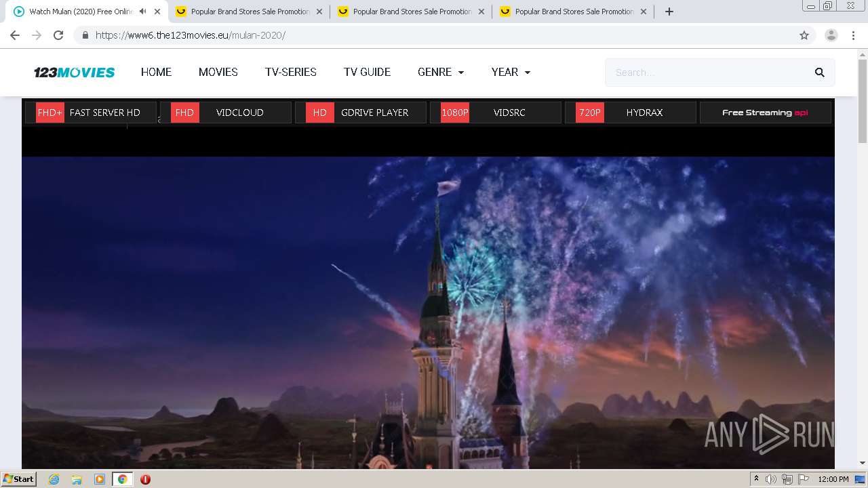The height and width of the screenshot is (488, 868).
Task: Open the Chrome profile avatar
Action: point(831,35)
